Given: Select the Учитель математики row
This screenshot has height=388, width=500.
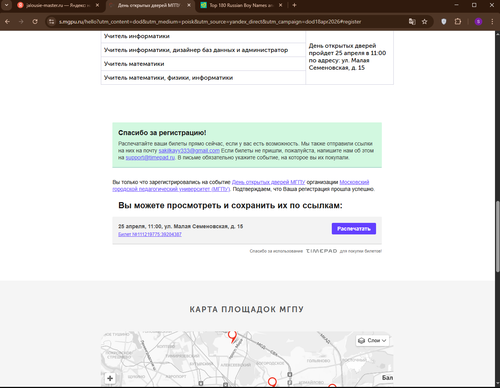Looking at the screenshot, I should click(x=203, y=64).
